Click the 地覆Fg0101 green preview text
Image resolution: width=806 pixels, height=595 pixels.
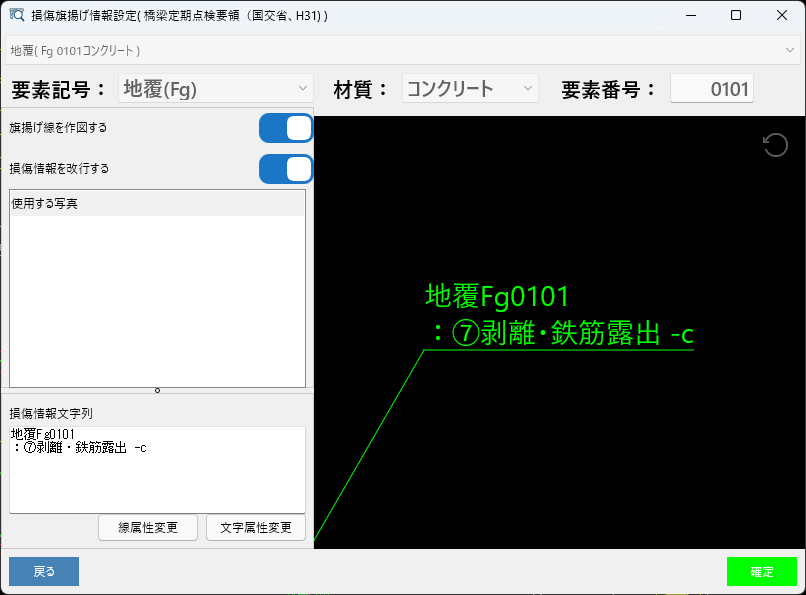coord(497,296)
